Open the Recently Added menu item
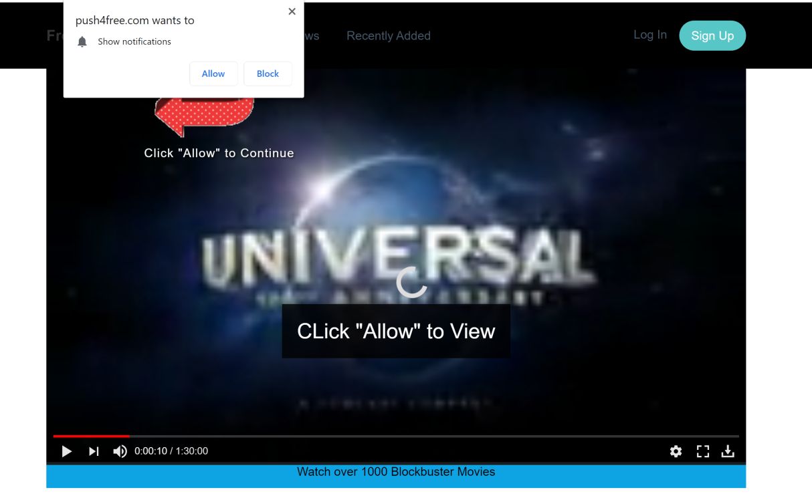The width and height of the screenshot is (812, 504). [389, 36]
